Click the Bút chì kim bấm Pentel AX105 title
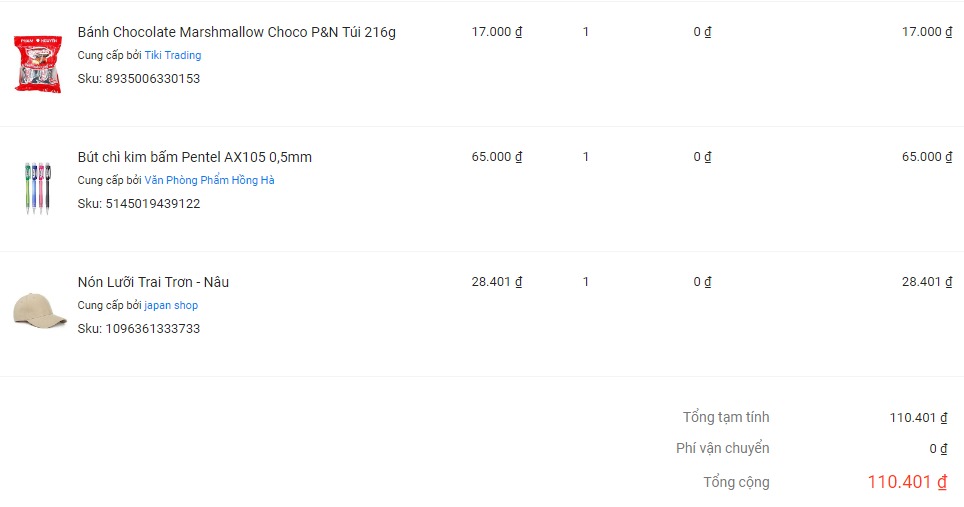 [194, 157]
